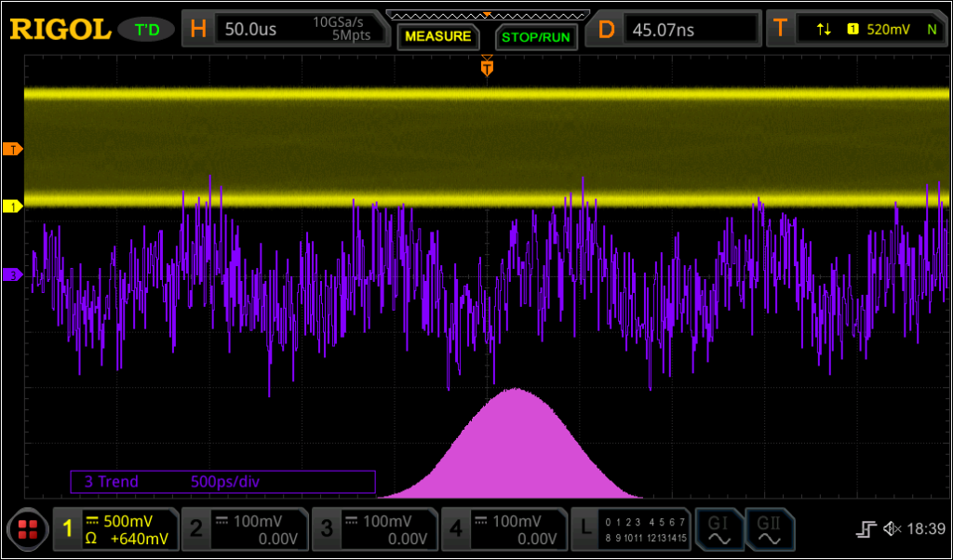The height and width of the screenshot is (560, 953).
Task: Select the orange trigger position marker at top
Action: click(487, 67)
